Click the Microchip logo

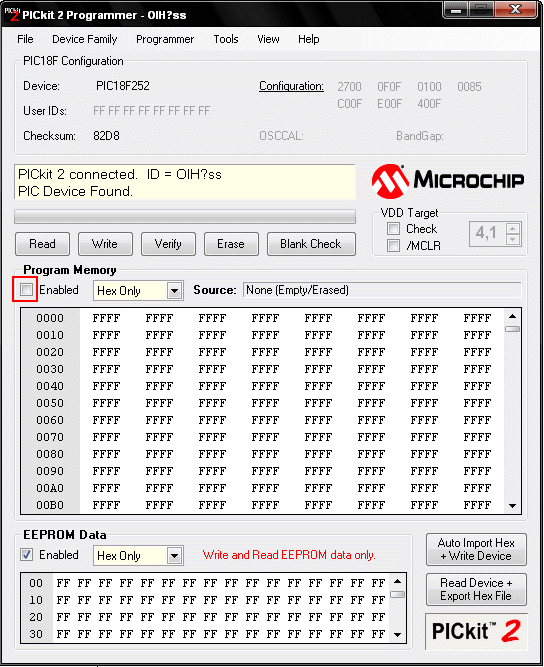447,181
